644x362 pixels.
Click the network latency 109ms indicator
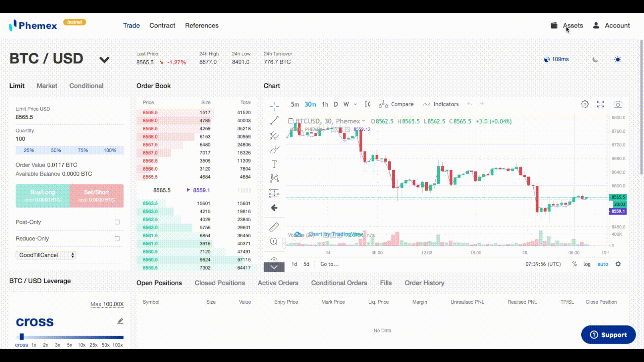click(x=556, y=59)
